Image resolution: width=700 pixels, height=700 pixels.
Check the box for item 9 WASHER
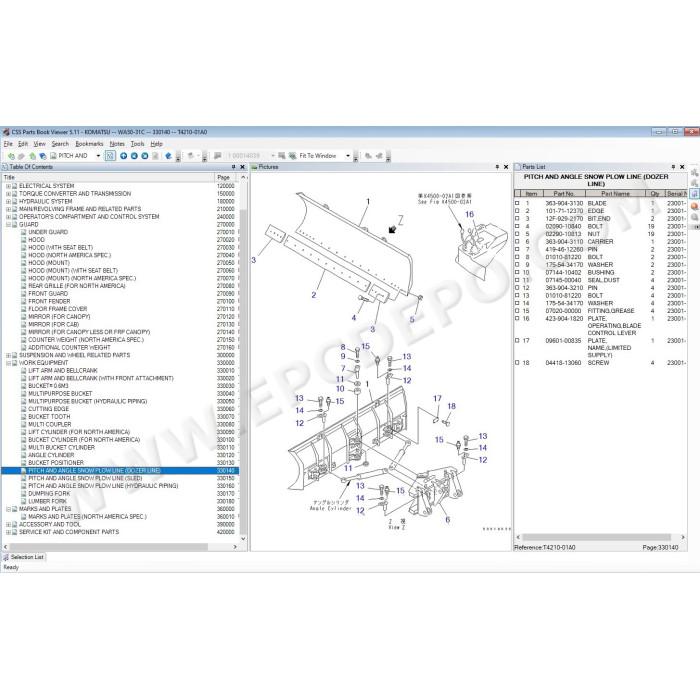click(x=517, y=265)
